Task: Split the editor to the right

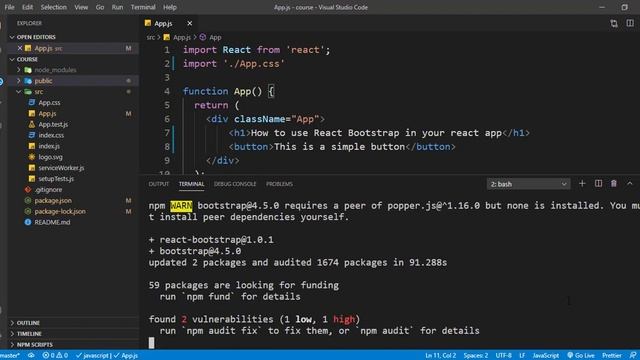Action: pos(630,23)
